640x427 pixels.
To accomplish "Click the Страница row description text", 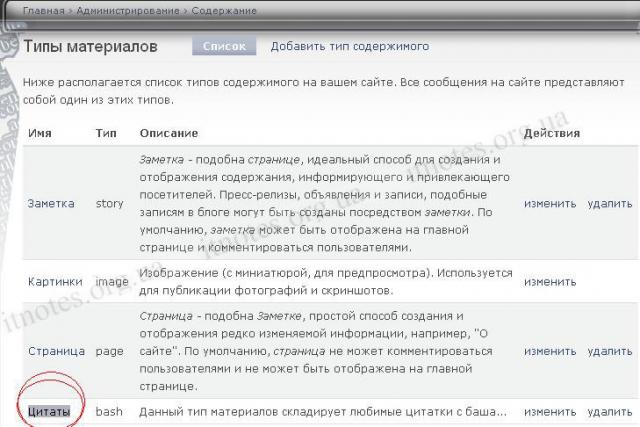I will 316,351.
